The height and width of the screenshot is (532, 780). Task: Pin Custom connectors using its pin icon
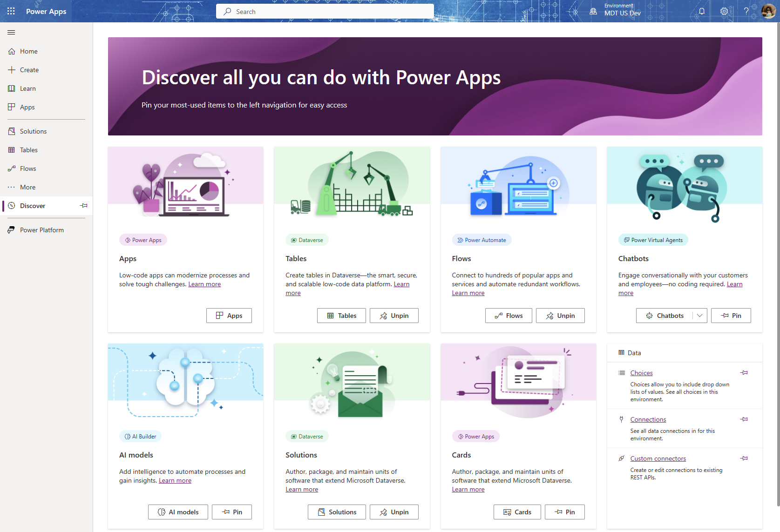(x=744, y=458)
